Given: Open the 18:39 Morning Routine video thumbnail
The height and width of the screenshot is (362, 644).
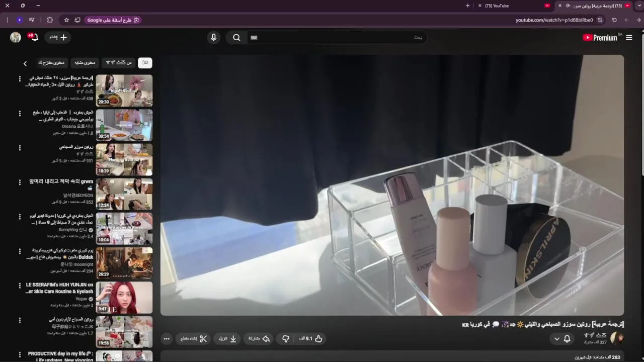Looking at the screenshot, I should (x=124, y=159).
